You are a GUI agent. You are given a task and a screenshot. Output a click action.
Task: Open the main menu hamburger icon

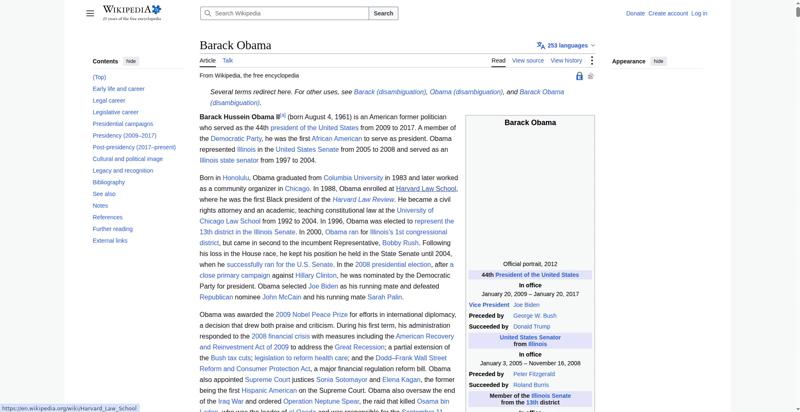90,13
